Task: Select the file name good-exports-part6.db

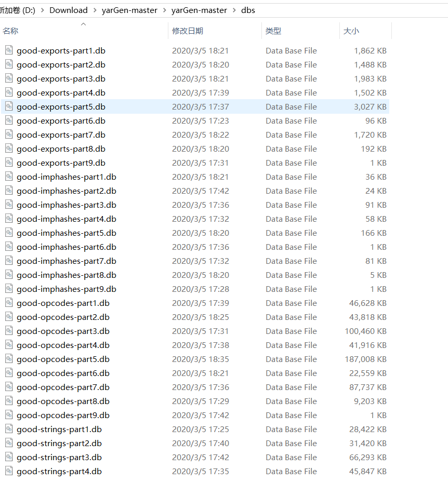Action: [61, 120]
